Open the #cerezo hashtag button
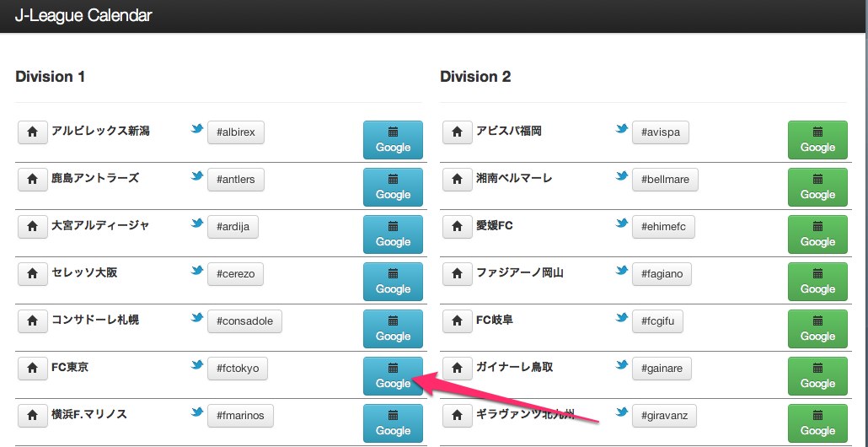 pyautogui.click(x=235, y=273)
